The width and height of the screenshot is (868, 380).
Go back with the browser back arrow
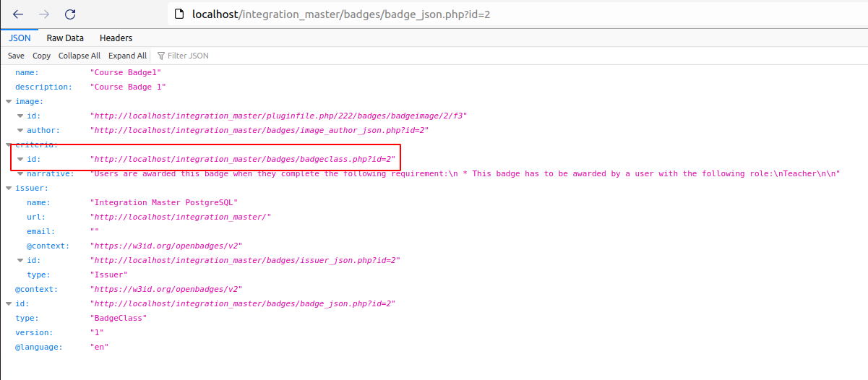coord(18,14)
